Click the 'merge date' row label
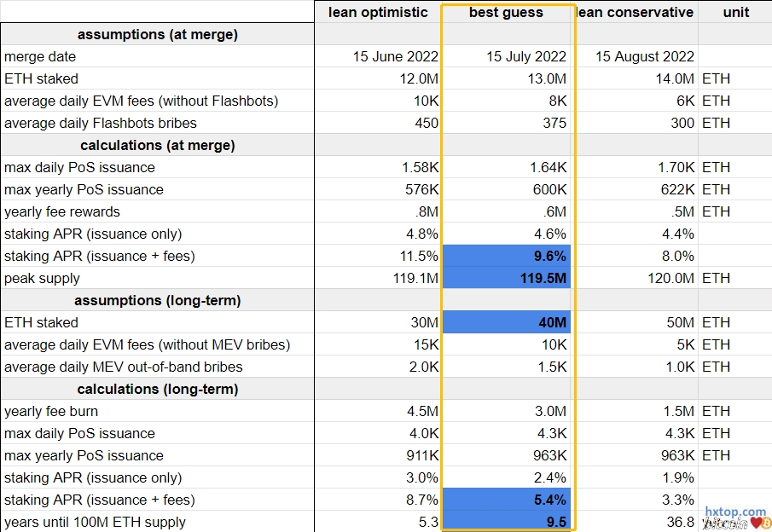Viewport: 772px width, 532px height. click(40, 56)
